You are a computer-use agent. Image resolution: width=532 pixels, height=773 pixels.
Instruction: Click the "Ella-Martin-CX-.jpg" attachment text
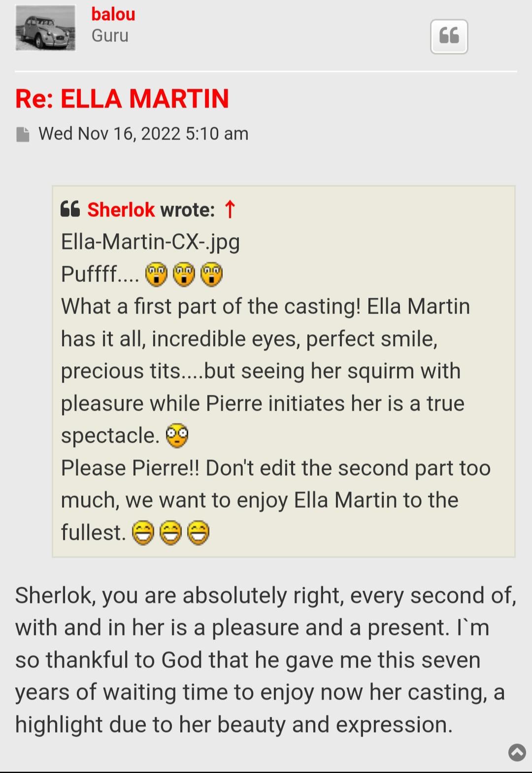[150, 242]
